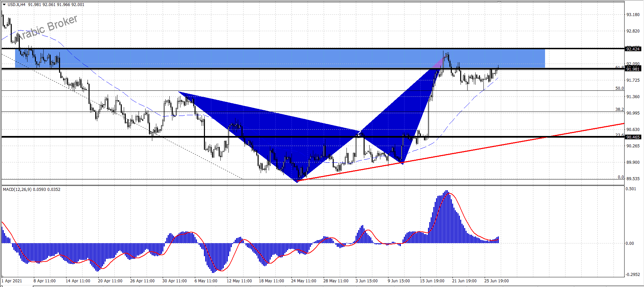Image resolution: width=644 pixels, height=287 pixels.
Task: Click the 93.180 price scale value
Action: click(633, 15)
